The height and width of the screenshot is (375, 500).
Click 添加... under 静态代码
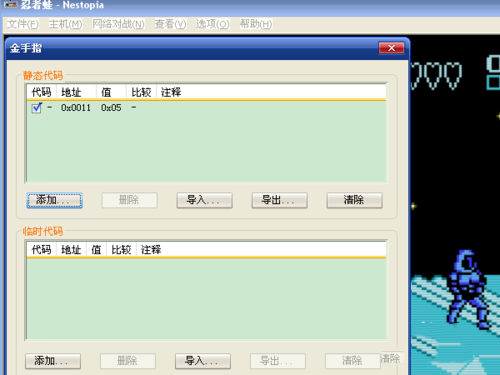click(54, 200)
